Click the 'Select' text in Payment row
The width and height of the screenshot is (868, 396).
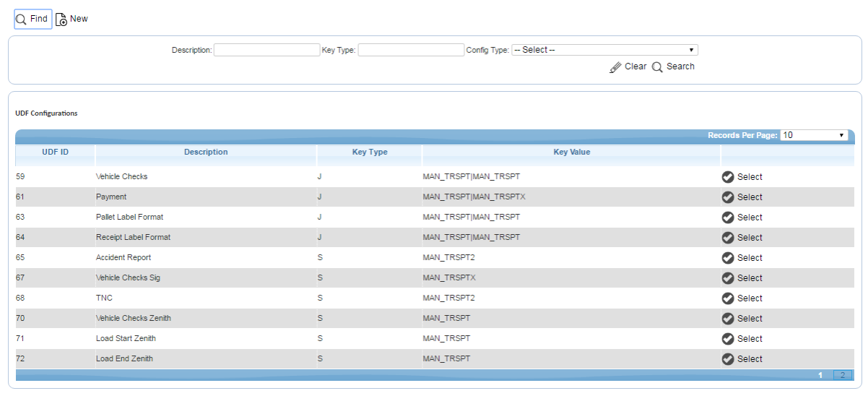(x=750, y=197)
